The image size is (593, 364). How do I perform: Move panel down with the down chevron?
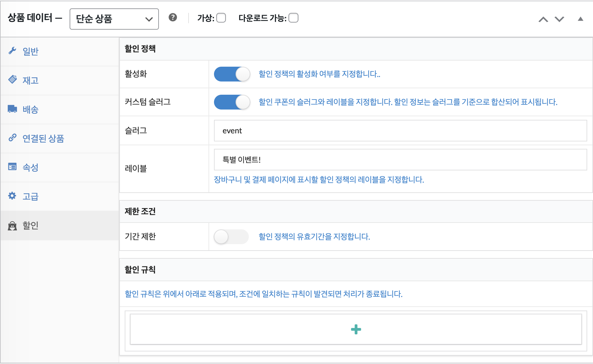559,19
